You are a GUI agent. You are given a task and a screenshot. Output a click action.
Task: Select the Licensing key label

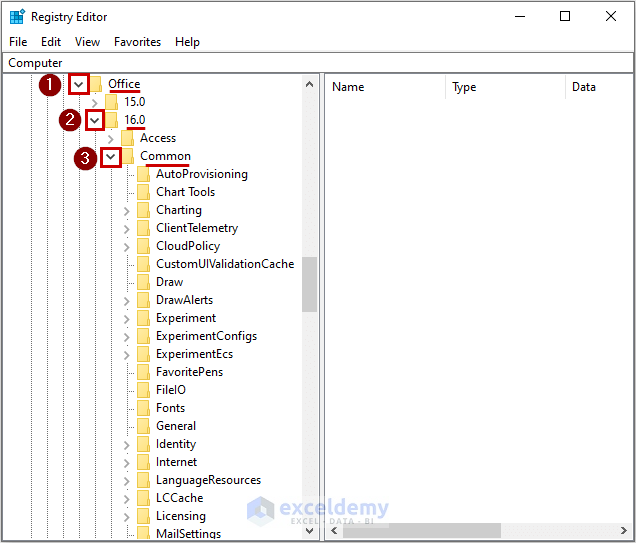click(181, 516)
